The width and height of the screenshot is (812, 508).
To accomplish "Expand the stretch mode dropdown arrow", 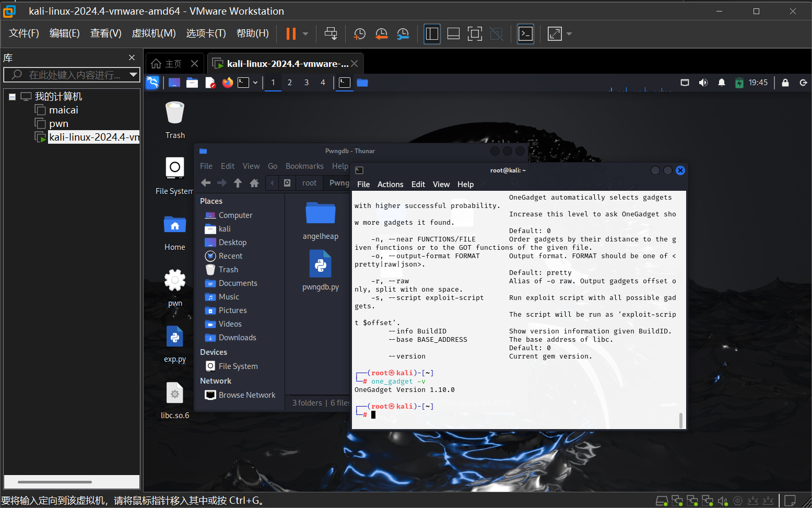I will [569, 34].
